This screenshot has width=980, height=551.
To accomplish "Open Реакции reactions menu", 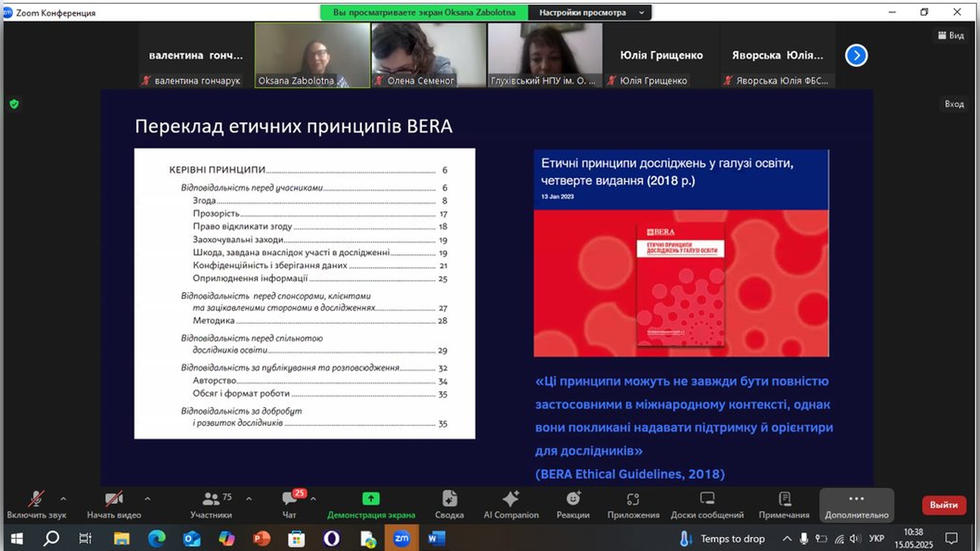I will pyautogui.click(x=573, y=505).
